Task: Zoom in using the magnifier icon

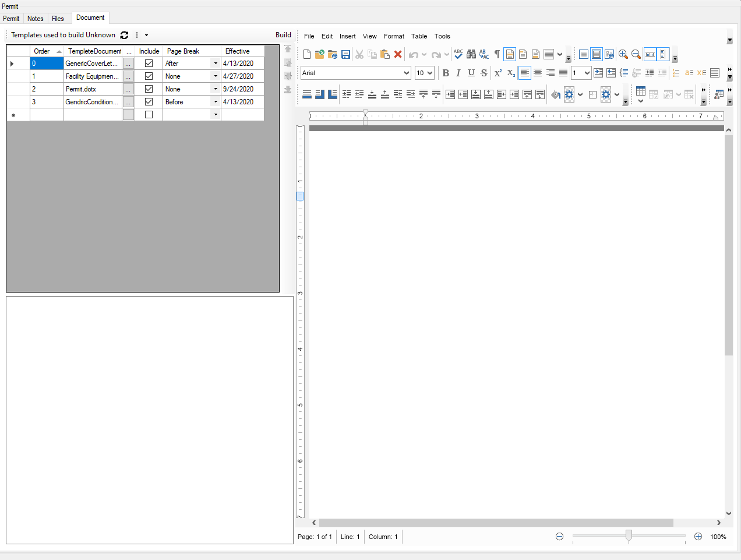Action: tap(623, 54)
